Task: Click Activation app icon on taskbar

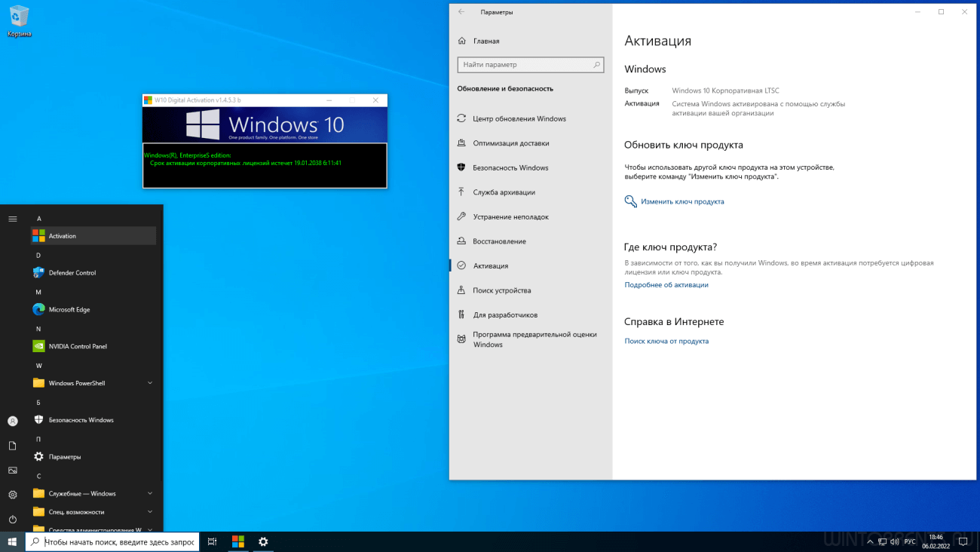Action: pos(238,541)
